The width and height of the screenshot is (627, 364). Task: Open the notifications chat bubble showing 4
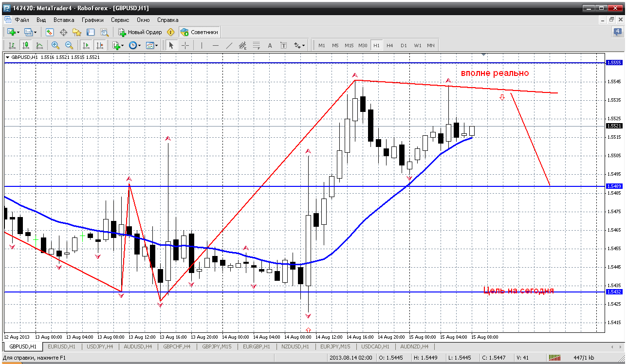[x=617, y=32]
